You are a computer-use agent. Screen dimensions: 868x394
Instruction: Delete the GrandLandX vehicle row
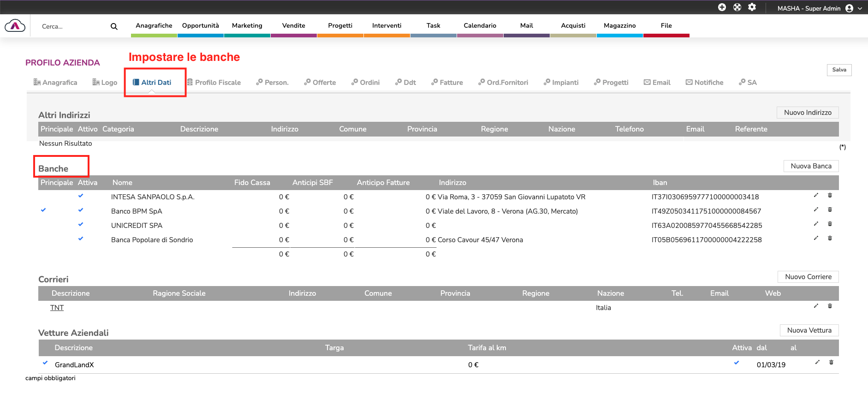831,363
